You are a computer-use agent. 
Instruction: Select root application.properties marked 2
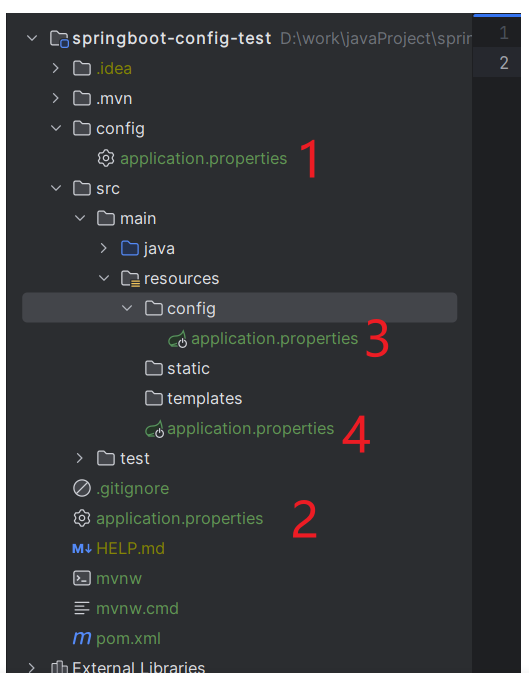click(168, 519)
